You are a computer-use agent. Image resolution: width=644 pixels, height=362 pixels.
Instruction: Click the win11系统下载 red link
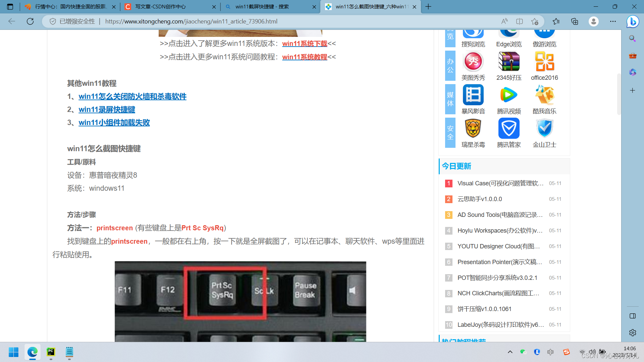click(305, 44)
